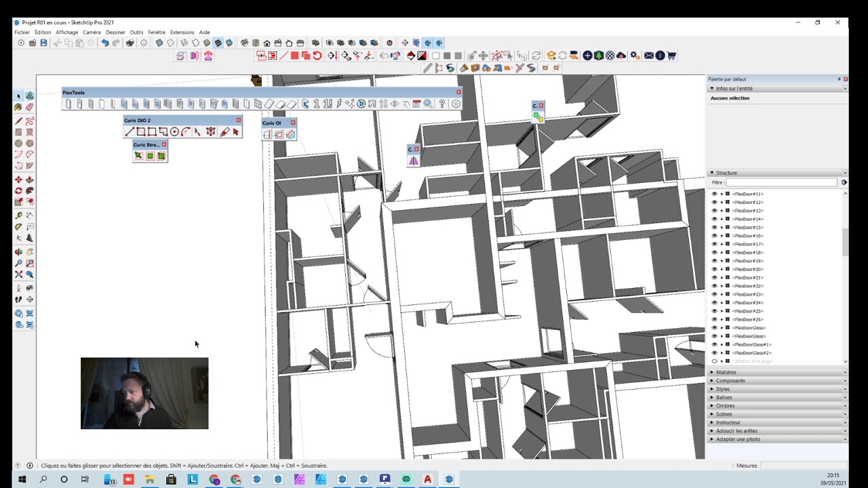Screen dimensions: 868x488
Task: Toggle visibility of FlexDoor#19
Action: tap(714, 261)
